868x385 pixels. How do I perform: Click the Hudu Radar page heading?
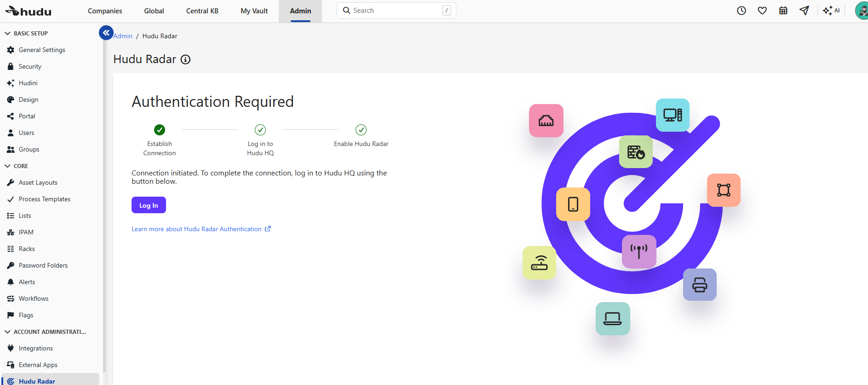tap(145, 59)
